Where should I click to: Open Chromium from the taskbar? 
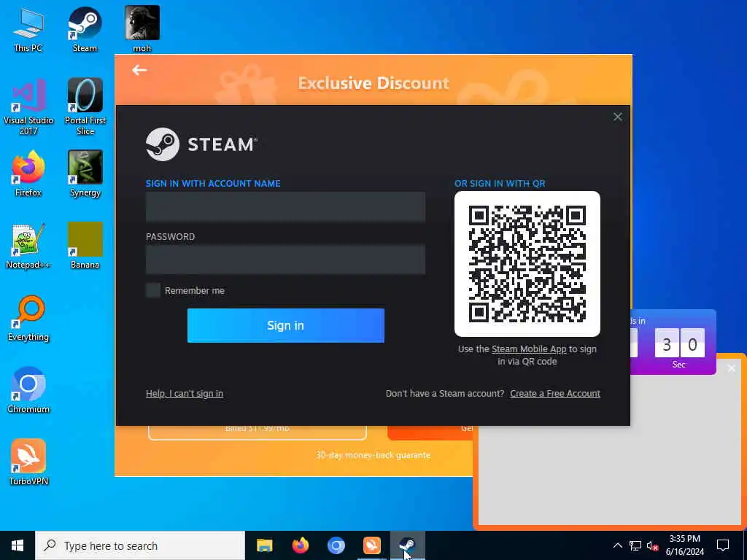(336, 545)
